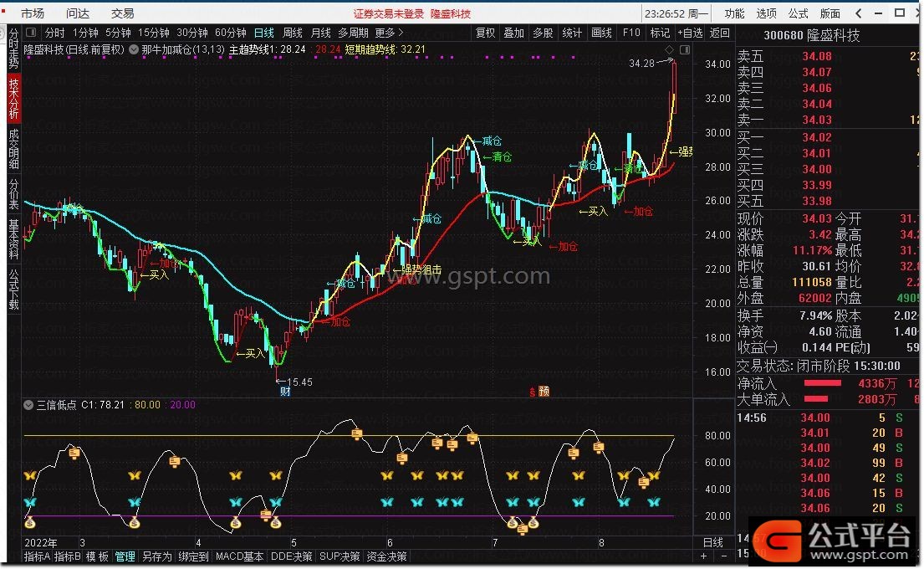Viewport: 924px width, 569px height.
Task: Open the 功能 menu
Action: (734, 13)
